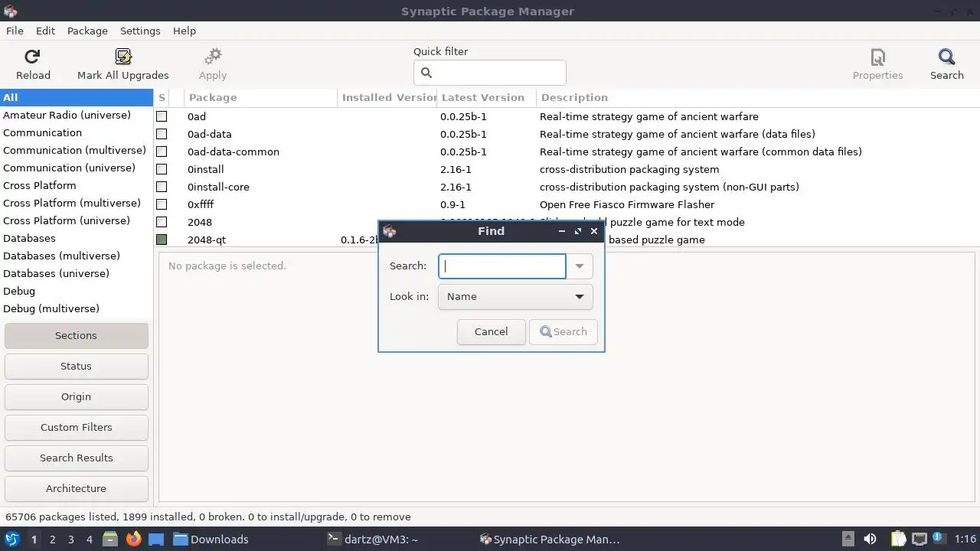Image resolution: width=980 pixels, height=551 pixels.
Task: Click the Search button in Find dialog
Action: tap(563, 331)
